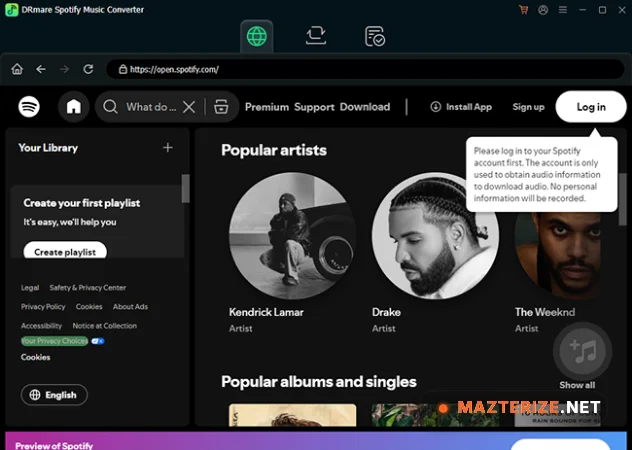The height and width of the screenshot is (450, 632).
Task: Open the upper Cookies link beside Privacy Policy
Action: point(89,306)
